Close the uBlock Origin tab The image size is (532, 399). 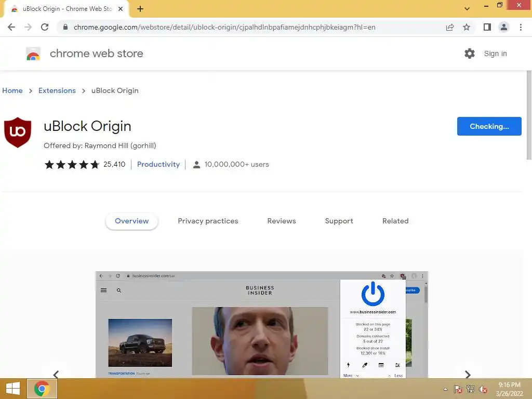click(x=121, y=9)
